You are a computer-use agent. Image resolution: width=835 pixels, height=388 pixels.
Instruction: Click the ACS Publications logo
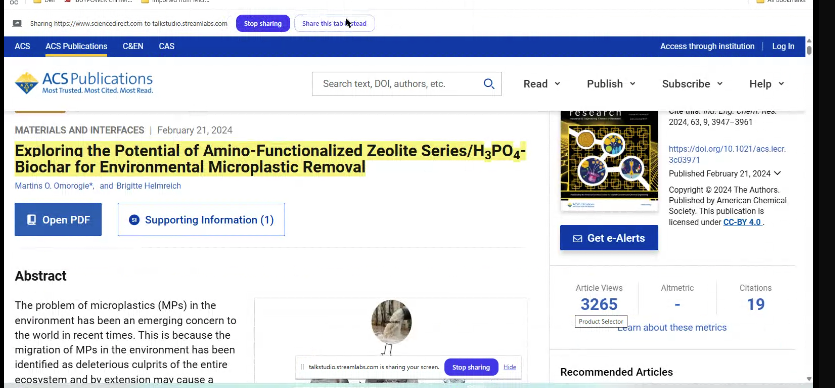coord(84,83)
